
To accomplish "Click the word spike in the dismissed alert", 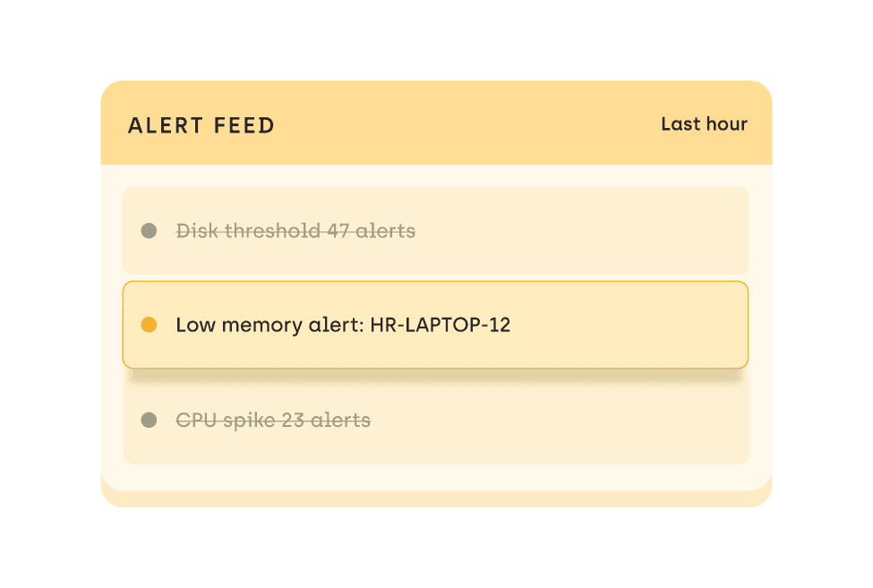I will tap(249, 421).
